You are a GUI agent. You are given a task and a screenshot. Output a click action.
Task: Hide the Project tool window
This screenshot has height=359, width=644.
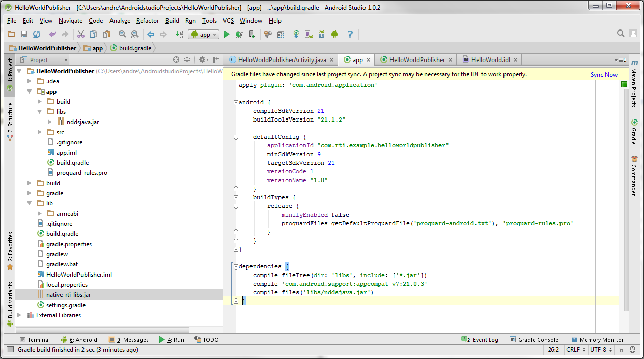pos(216,59)
